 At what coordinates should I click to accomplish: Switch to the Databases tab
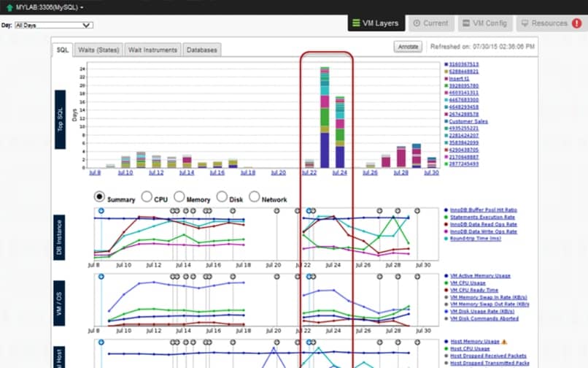201,50
